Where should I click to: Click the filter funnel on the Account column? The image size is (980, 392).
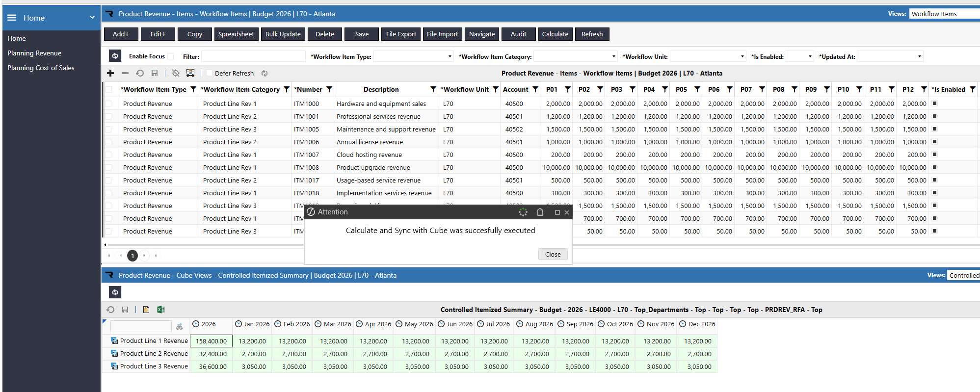tap(535, 89)
